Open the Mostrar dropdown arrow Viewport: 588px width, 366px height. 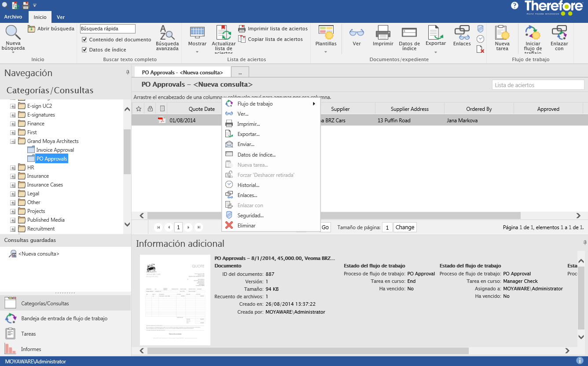click(197, 52)
